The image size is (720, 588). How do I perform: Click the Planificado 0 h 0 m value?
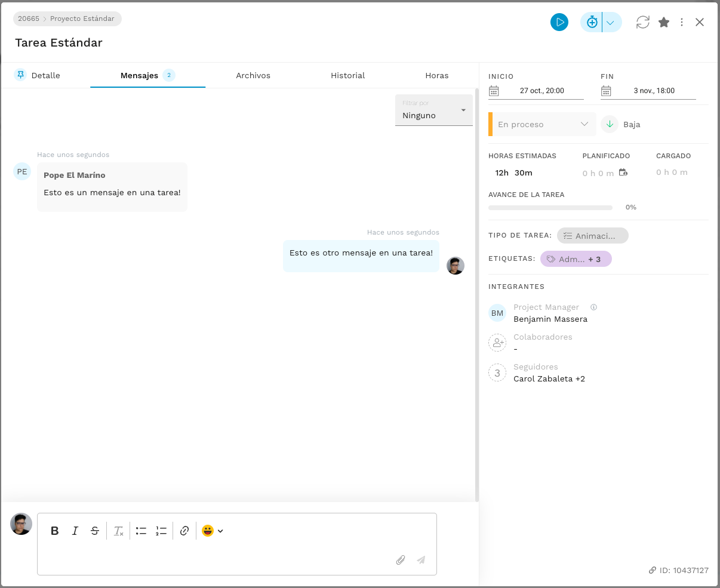point(598,173)
